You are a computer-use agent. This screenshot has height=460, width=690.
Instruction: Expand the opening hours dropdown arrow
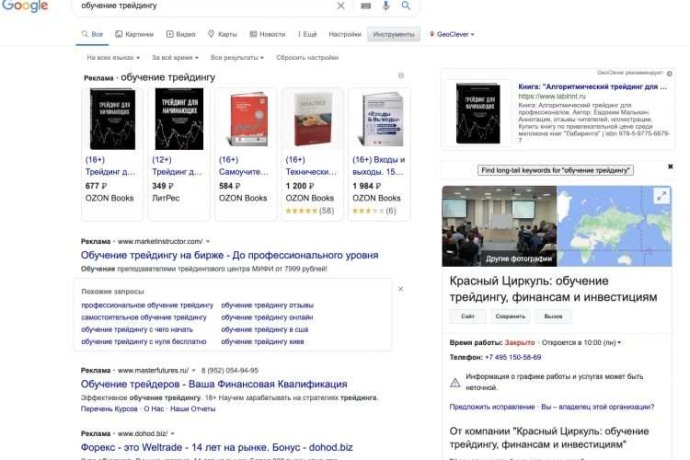(x=619, y=342)
